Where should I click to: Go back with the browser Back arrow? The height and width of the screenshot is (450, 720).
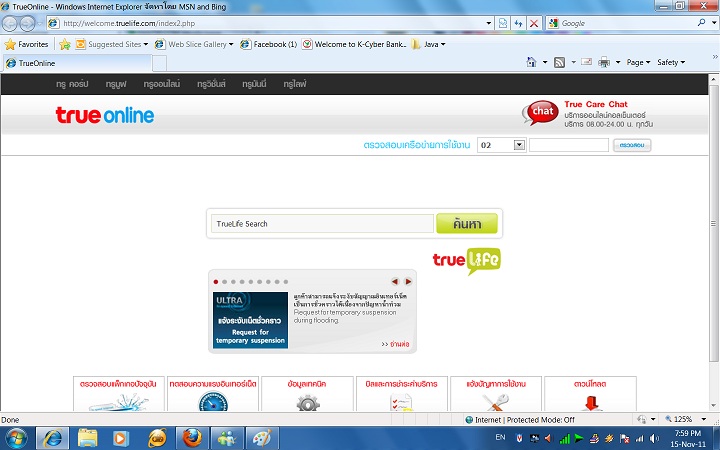tap(10, 23)
